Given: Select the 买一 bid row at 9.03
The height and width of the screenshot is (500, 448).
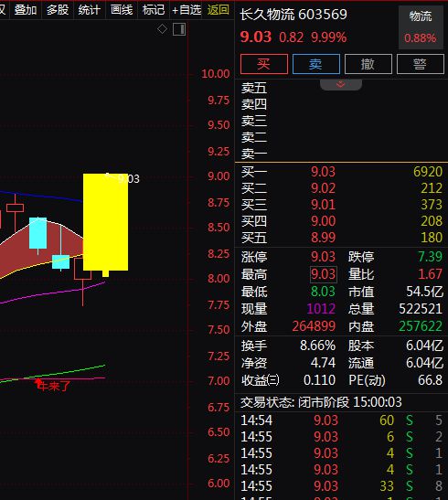Looking at the screenshot, I should tap(341, 172).
